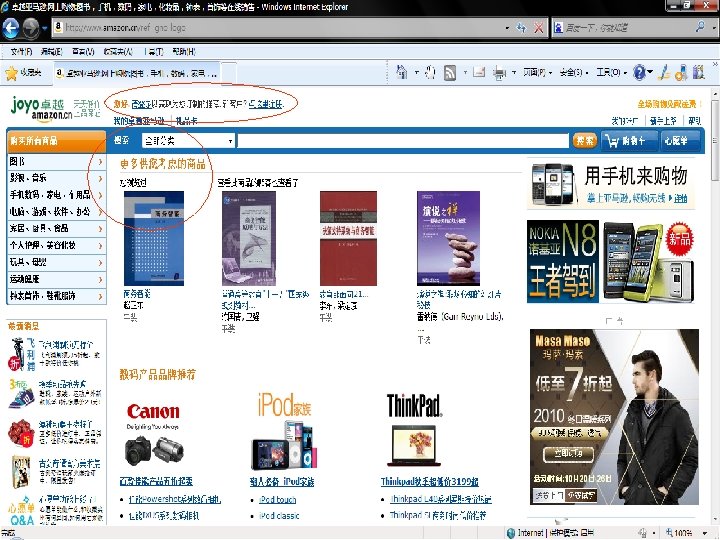Click the Print icon in command bar

[499, 73]
